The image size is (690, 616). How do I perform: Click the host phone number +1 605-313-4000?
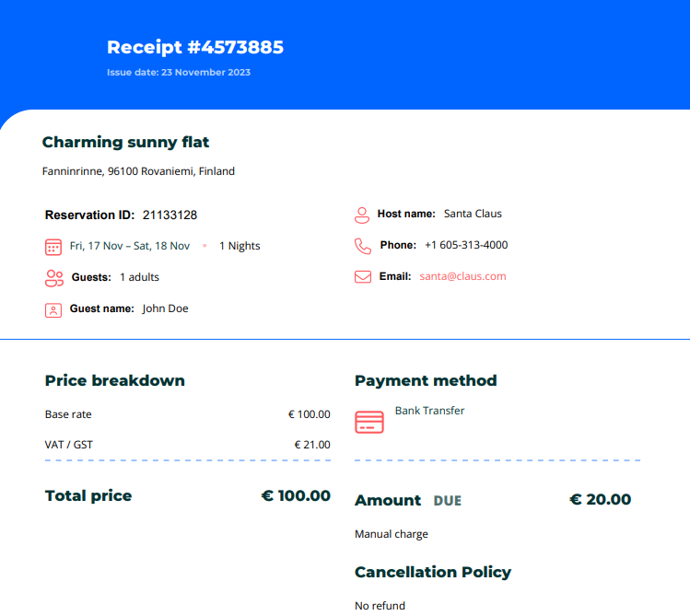point(466,245)
